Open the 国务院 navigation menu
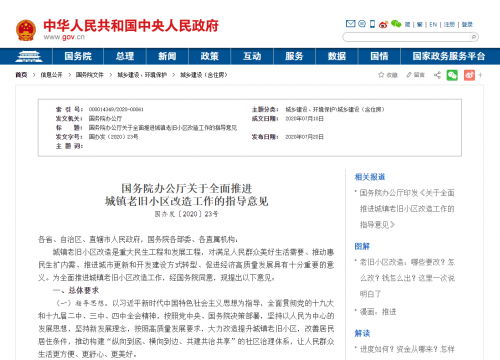 point(78,56)
